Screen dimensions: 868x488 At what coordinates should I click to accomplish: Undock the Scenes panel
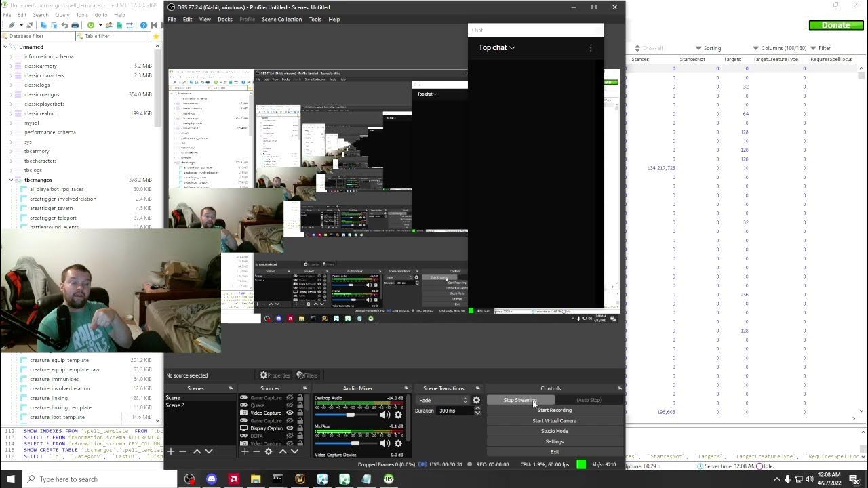coord(231,388)
